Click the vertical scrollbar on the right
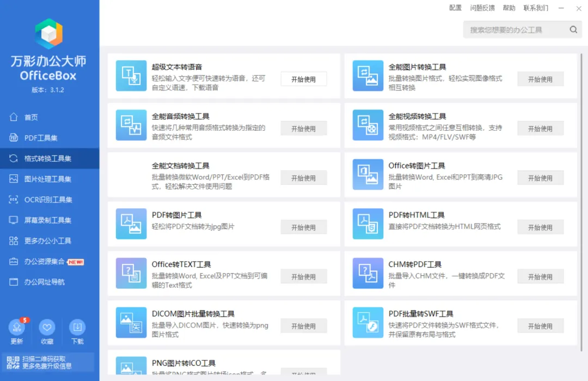This screenshot has width=588, height=381. pos(581,203)
